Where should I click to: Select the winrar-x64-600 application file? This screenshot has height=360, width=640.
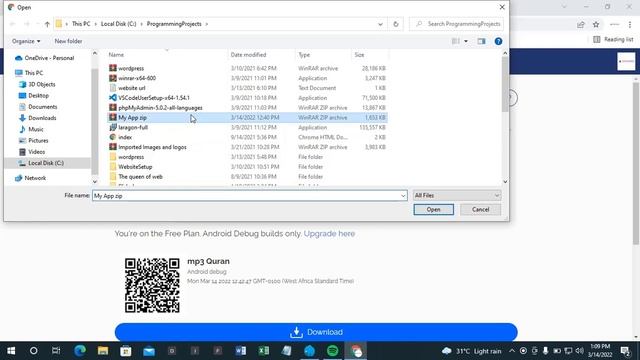[x=247, y=78]
